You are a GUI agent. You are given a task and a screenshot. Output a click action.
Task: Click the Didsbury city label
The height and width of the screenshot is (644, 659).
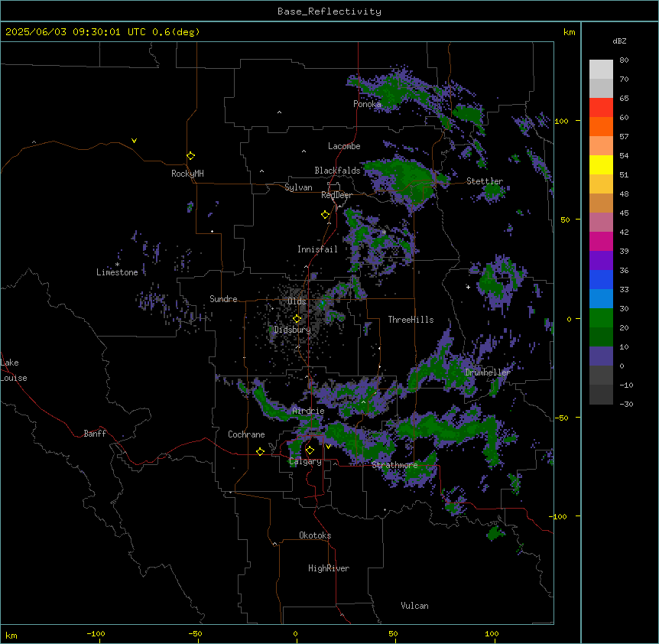[x=292, y=330]
